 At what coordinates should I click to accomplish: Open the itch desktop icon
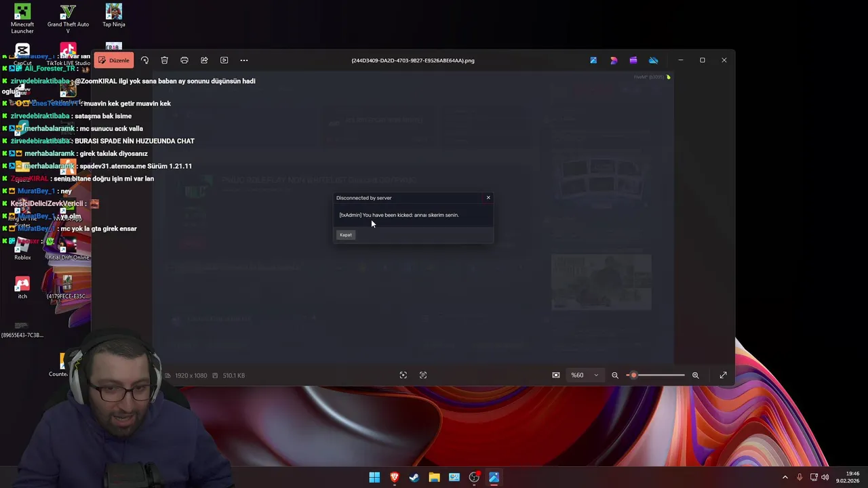[22, 288]
